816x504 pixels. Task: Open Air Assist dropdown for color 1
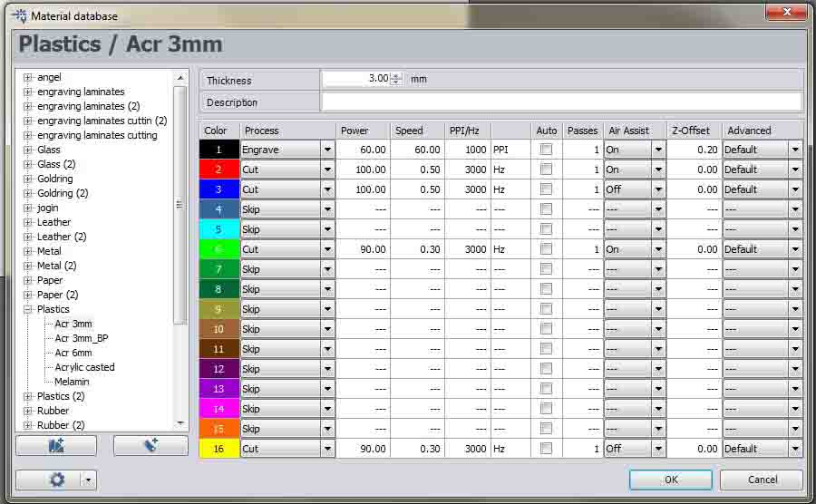(x=658, y=150)
